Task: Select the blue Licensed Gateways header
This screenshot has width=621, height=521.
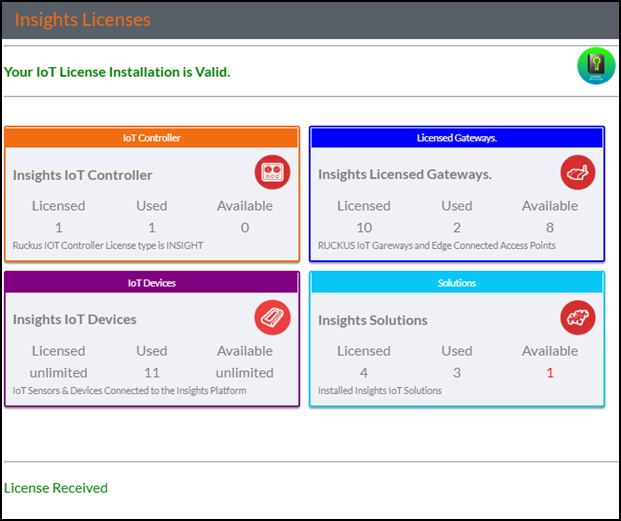Action: tap(457, 138)
